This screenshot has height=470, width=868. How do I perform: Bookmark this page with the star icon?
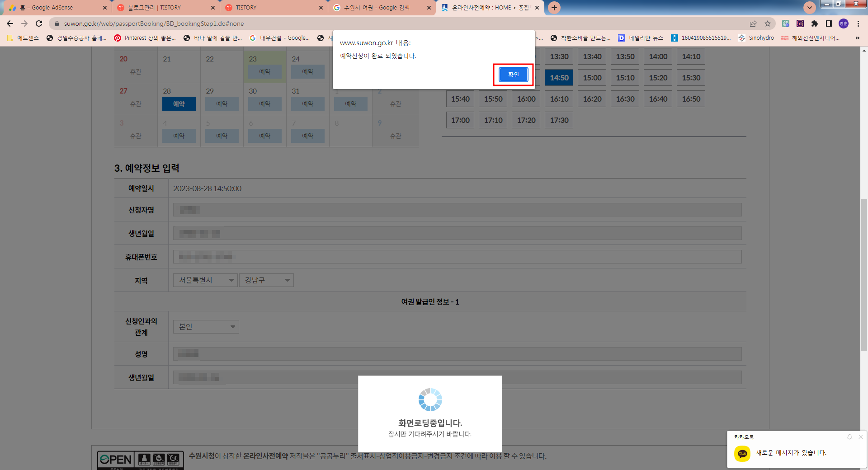[x=769, y=23]
